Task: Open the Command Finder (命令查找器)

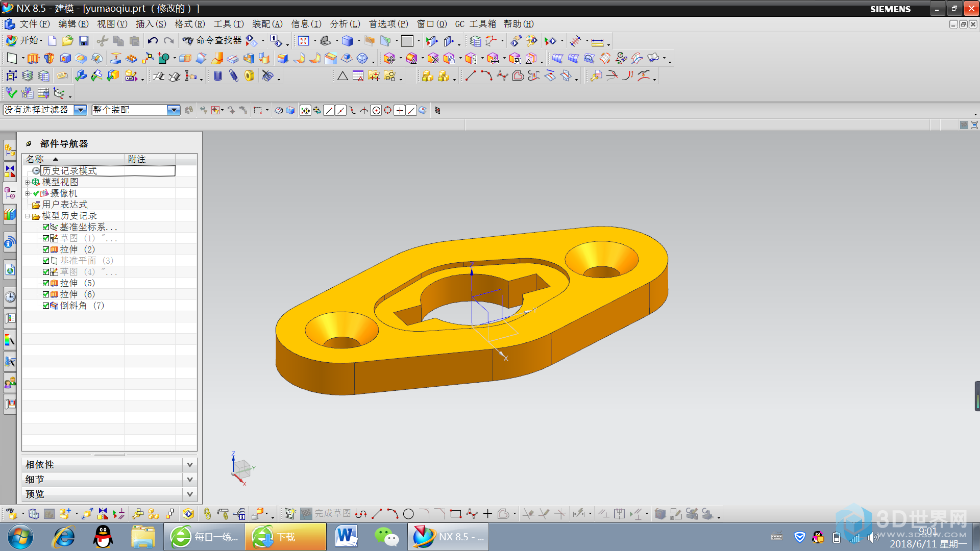Action: [212, 41]
